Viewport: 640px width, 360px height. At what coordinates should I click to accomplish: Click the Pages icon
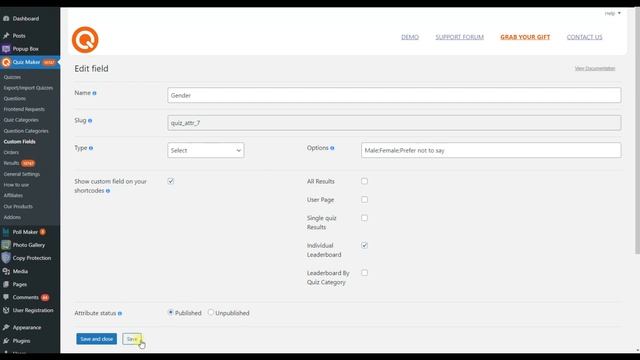tap(6, 284)
